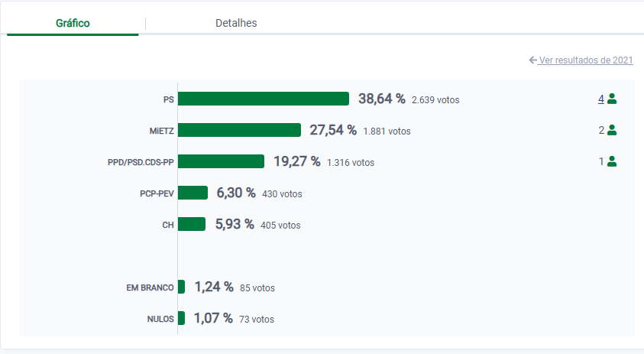Click the person icon in MiETZ row
644x354 pixels.
pos(612,130)
